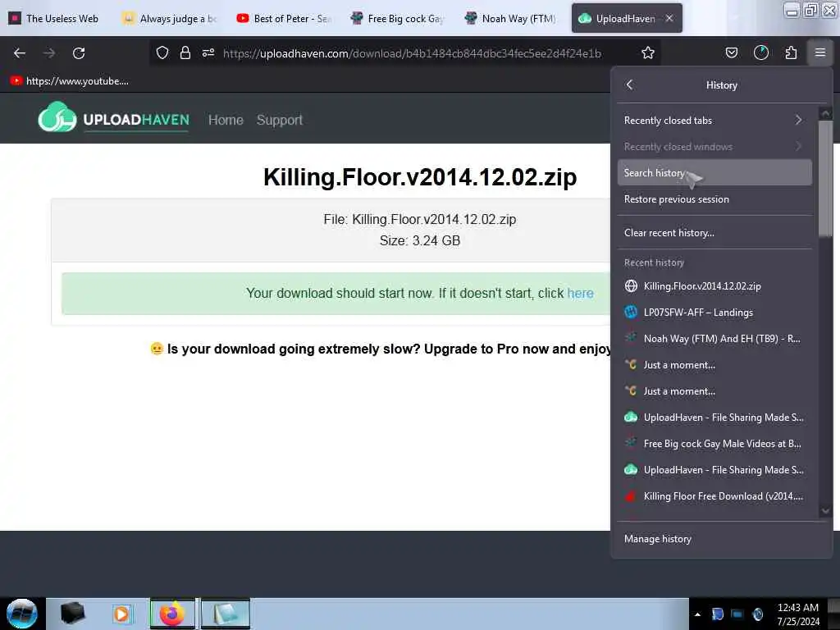Viewport: 840px width, 630px height.
Task: Bookmark this page with the star icon
Action: point(648,52)
